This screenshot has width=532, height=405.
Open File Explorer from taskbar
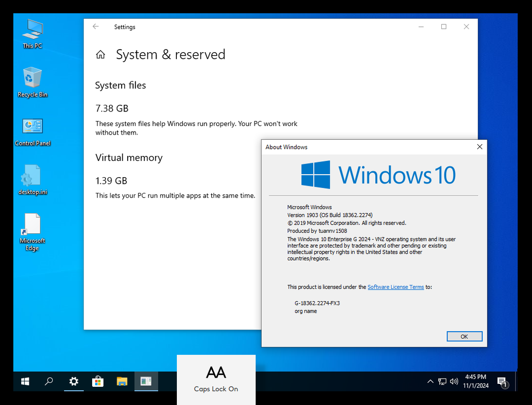point(122,382)
